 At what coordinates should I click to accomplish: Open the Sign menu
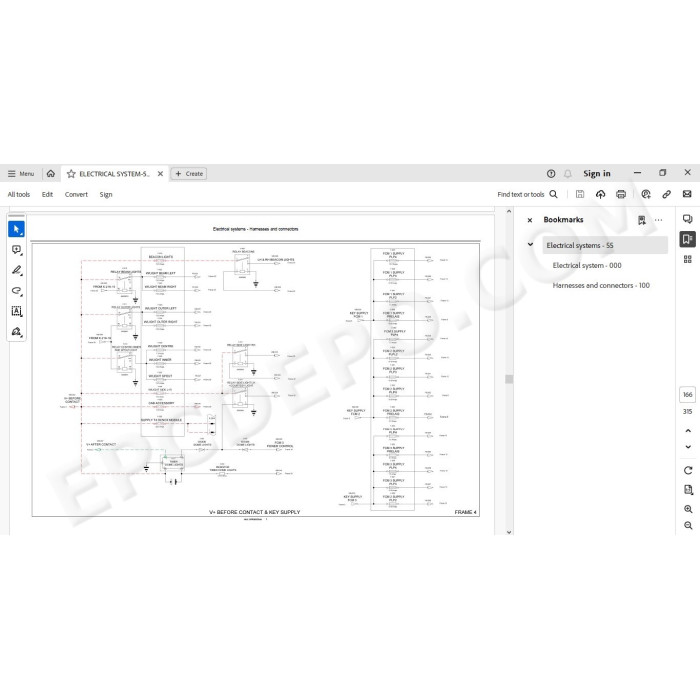click(106, 194)
